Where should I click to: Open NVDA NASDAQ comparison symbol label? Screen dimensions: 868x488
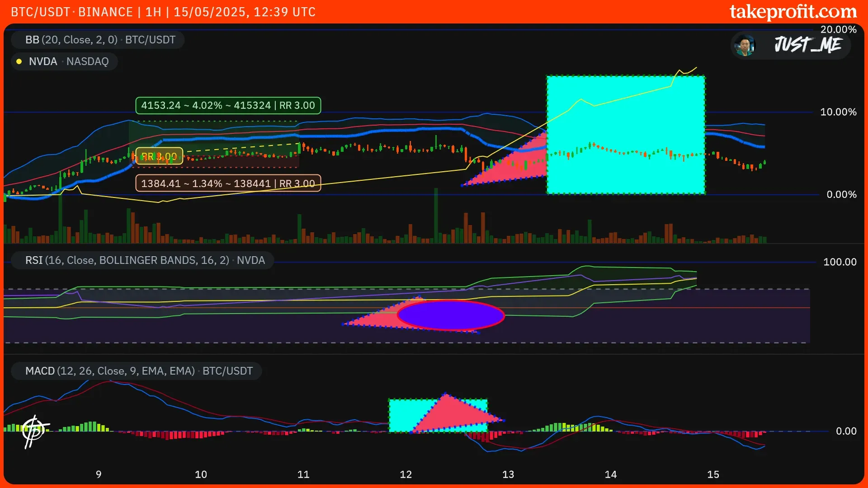(x=69, y=61)
